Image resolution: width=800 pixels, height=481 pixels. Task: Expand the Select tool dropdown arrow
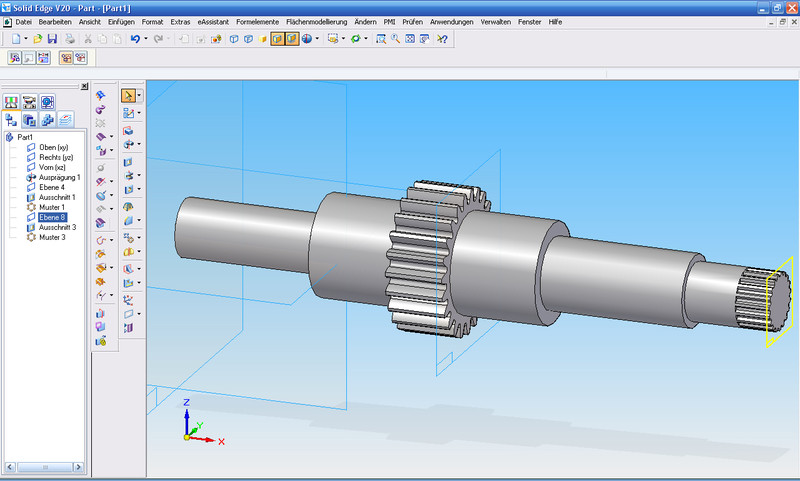click(x=139, y=96)
